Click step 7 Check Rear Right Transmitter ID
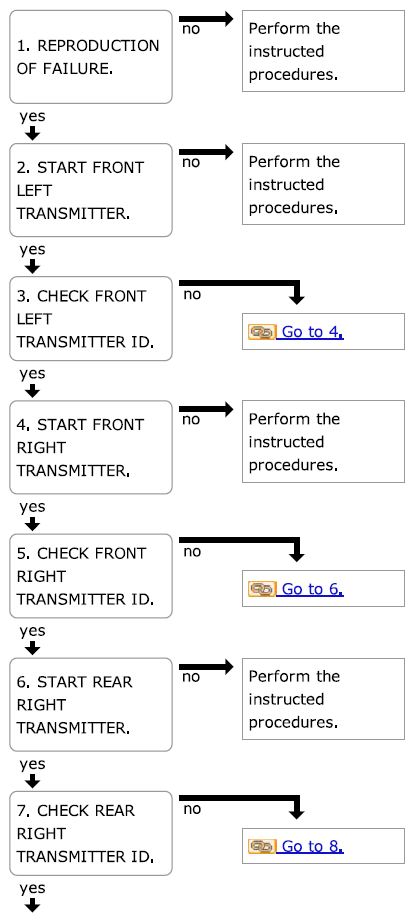The image size is (414, 922). tap(91, 834)
